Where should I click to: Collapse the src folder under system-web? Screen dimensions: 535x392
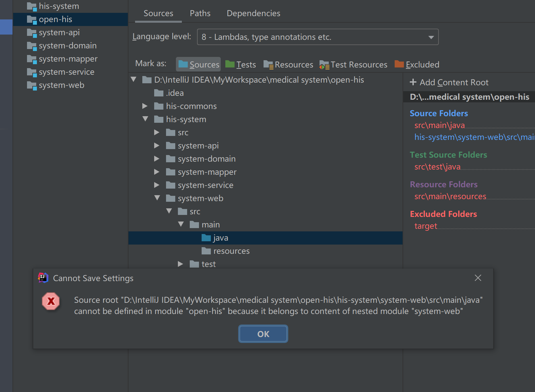[169, 211]
